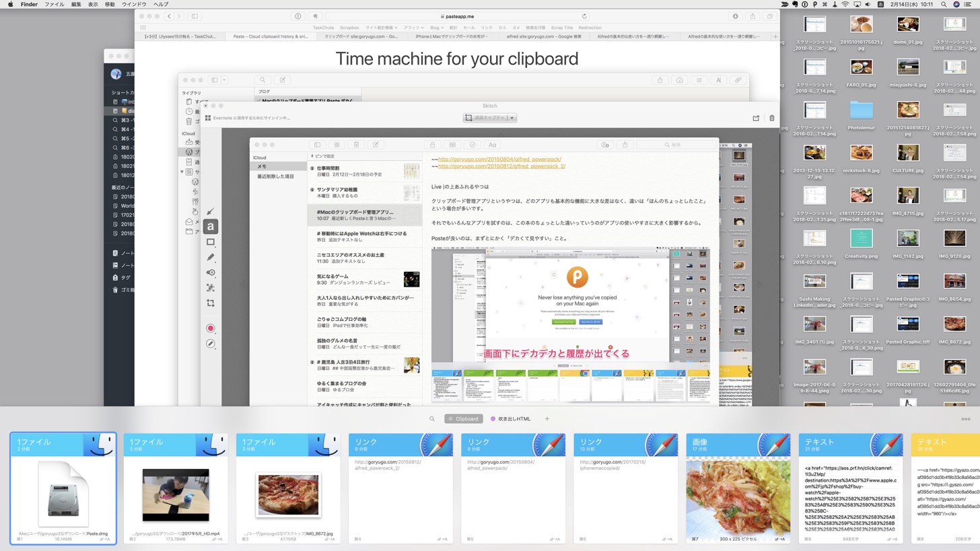This screenshot has height=551, width=980.
Task: Select the Skitch pixelate tool
Action: pos(211,288)
